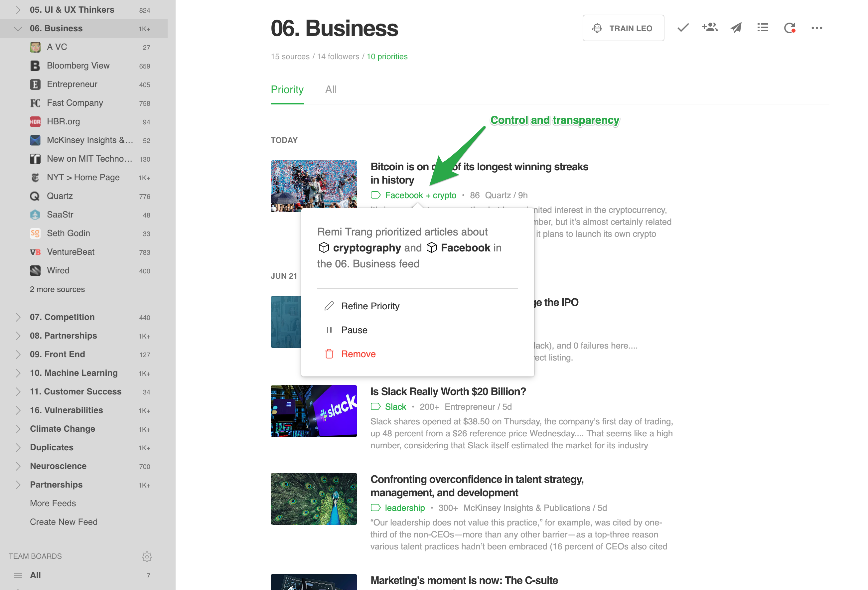Viewport: 868px width, 590px height.
Task: Expand the Duplicates folder
Action: click(18, 447)
